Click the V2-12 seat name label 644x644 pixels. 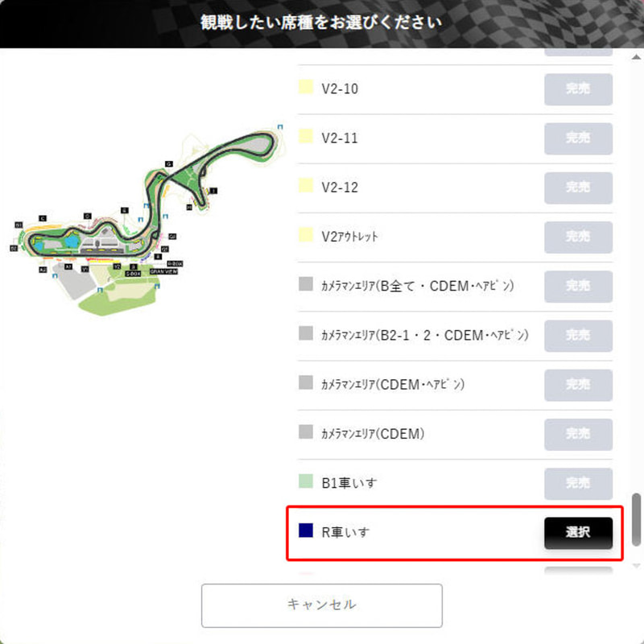[x=340, y=188]
